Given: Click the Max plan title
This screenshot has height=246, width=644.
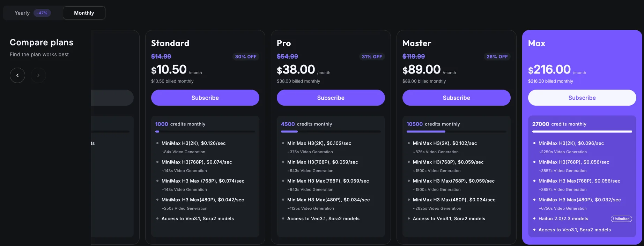Looking at the screenshot, I should pos(536,43).
